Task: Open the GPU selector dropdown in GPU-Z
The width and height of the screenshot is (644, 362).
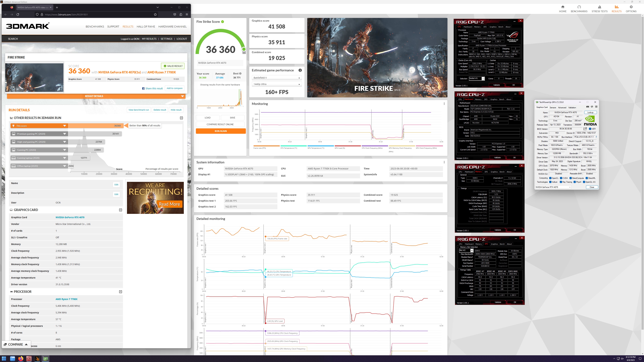Action: (x=553, y=187)
